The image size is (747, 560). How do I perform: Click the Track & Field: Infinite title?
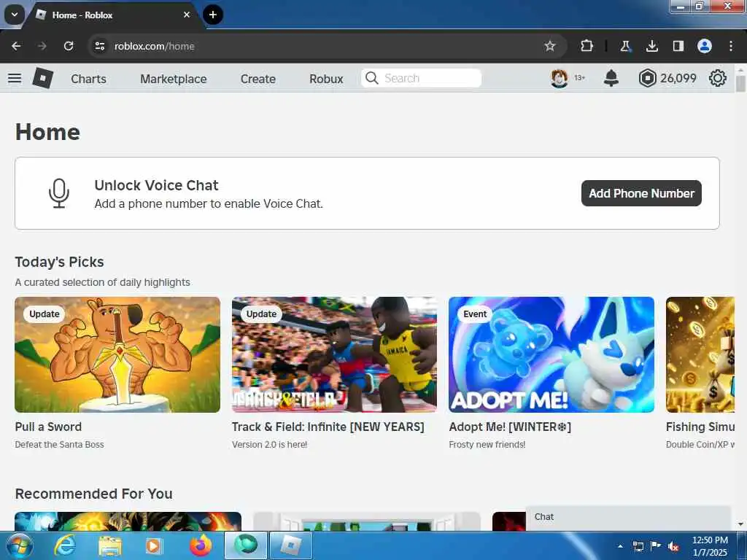tap(328, 427)
